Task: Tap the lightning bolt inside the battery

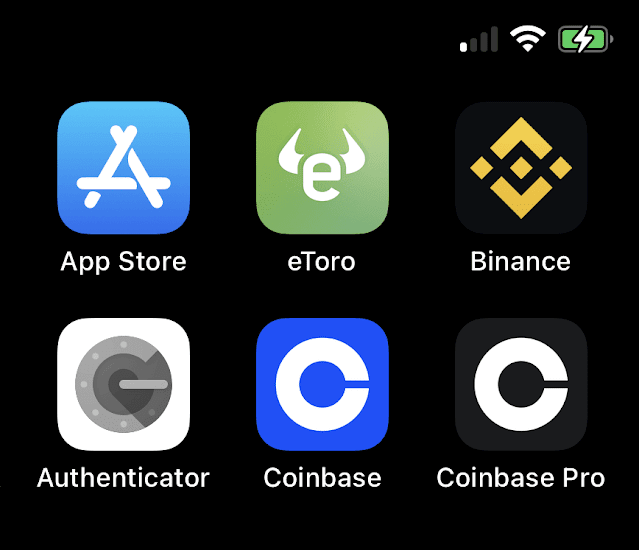Action: click(584, 39)
